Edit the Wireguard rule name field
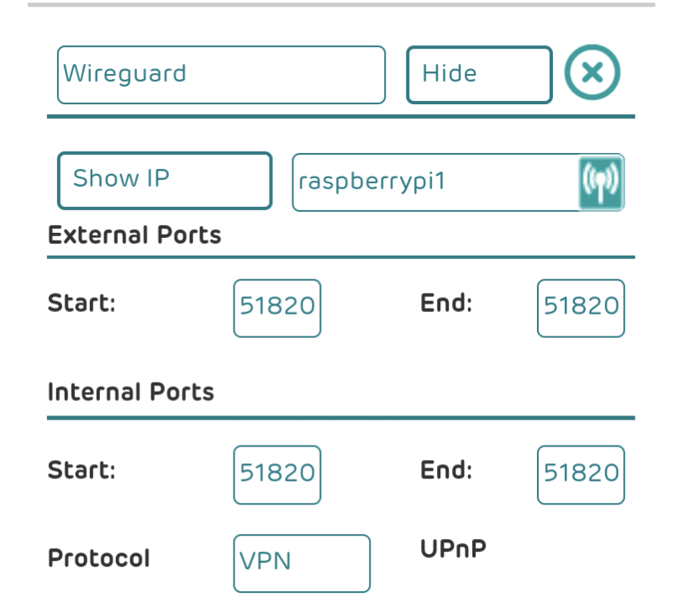The width and height of the screenshot is (700, 608). [x=221, y=75]
